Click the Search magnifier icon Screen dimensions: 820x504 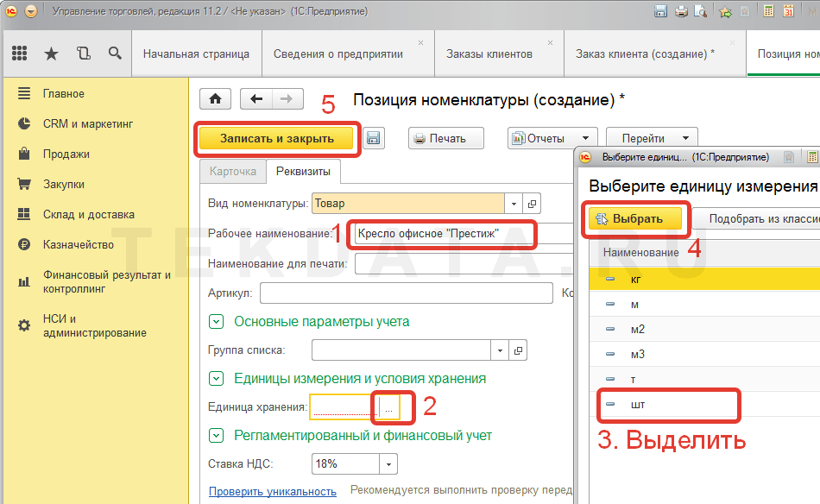[x=115, y=53]
